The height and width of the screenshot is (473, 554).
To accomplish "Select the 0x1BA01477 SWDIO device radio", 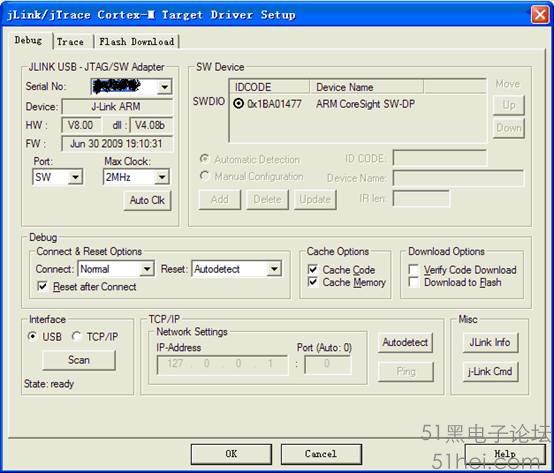I will click(238, 104).
